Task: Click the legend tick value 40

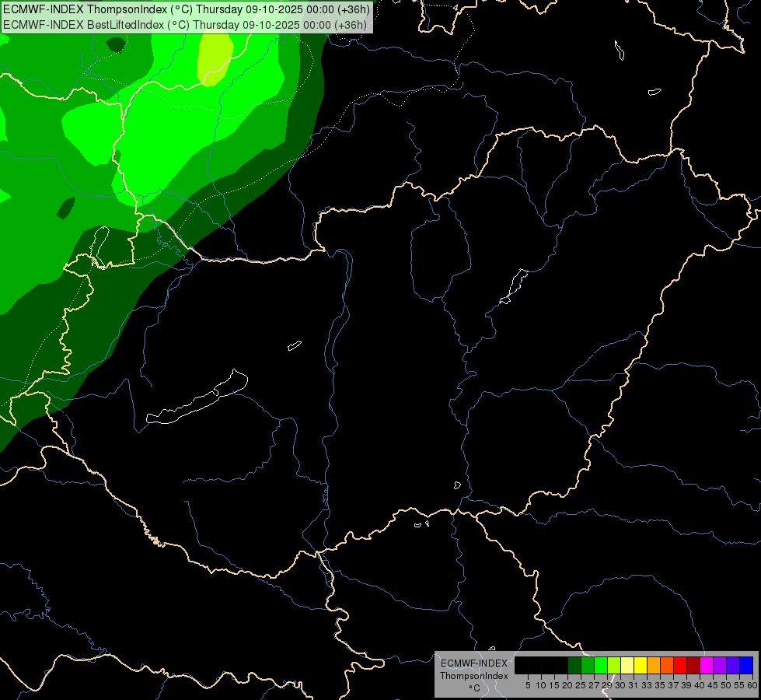Action: [700, 685]
